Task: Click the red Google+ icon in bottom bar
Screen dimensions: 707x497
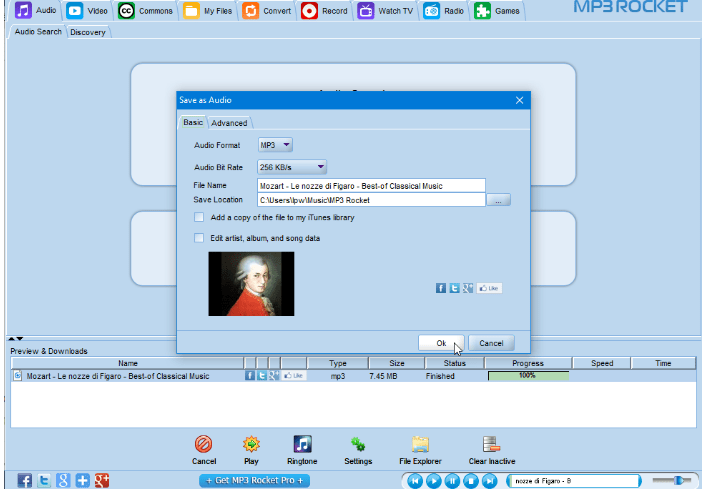Action: [102, 481]
